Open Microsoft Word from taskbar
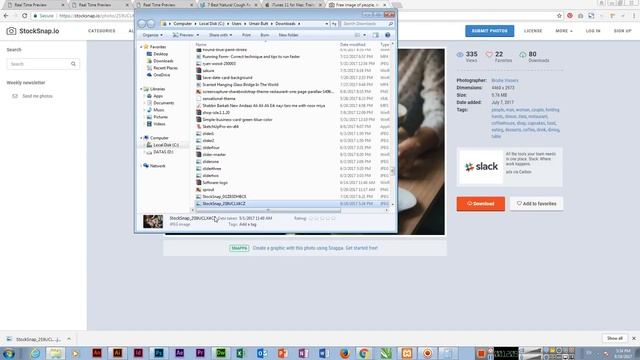 click(x=324, y=353)
